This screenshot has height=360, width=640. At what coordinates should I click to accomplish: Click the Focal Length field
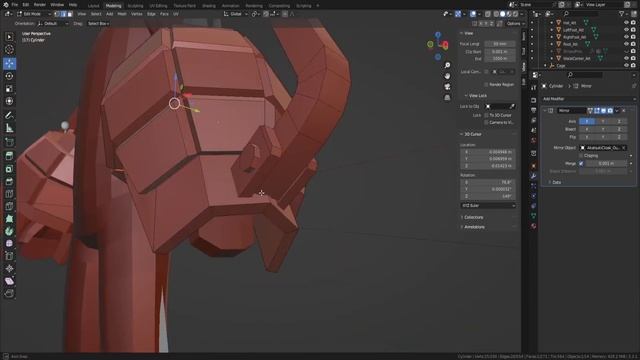coord(500,44)
